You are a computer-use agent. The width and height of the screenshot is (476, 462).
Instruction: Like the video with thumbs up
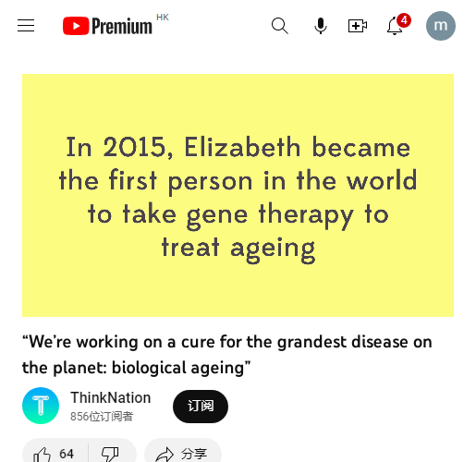pos(42,454)
